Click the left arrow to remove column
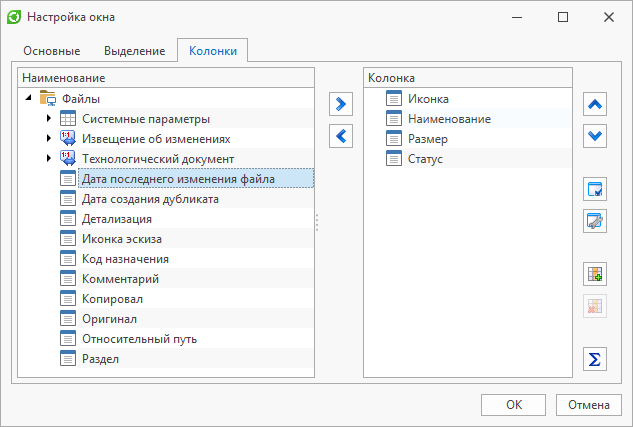The height and width of the screenshot is (427, 633). point(341,136)
